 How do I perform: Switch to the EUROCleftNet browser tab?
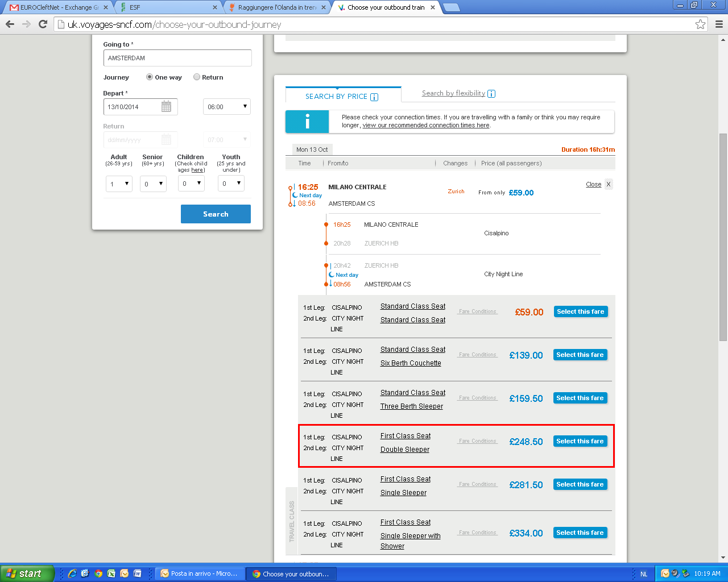click(x=58, y=7)
